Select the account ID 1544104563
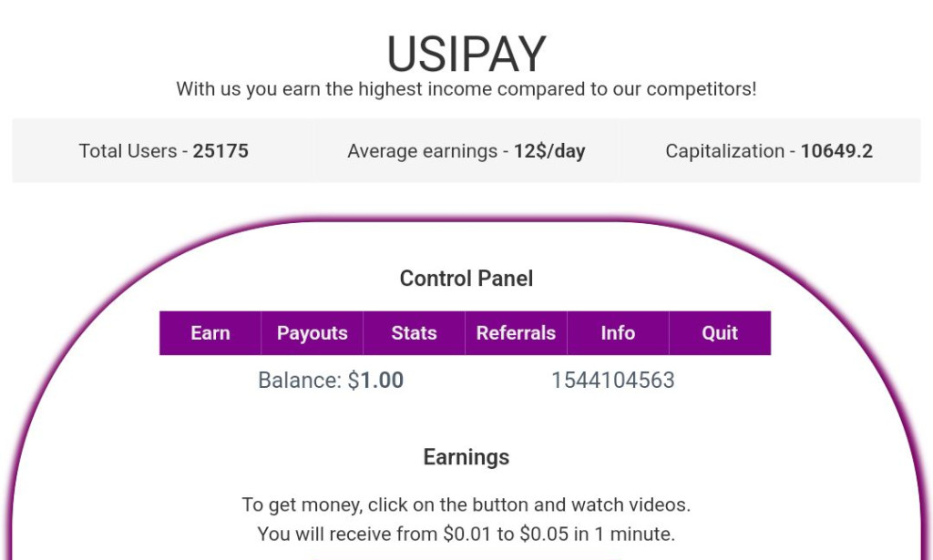 615,380
